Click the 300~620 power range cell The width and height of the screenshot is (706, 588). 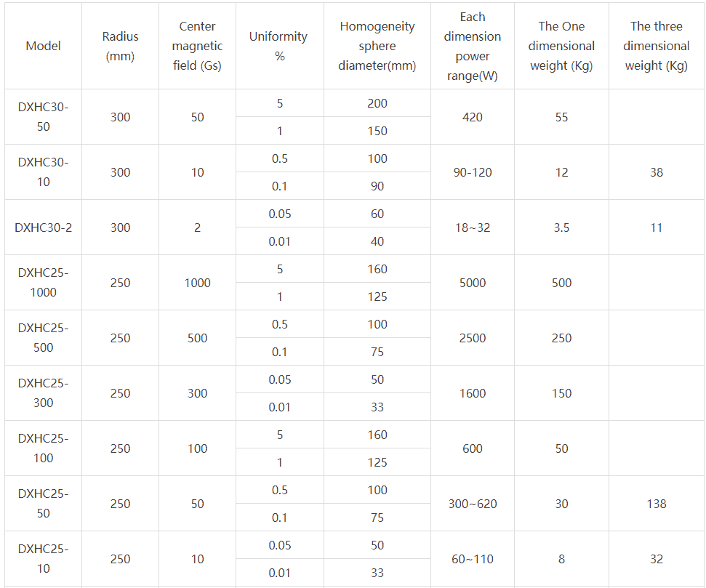tap(473, 504)
